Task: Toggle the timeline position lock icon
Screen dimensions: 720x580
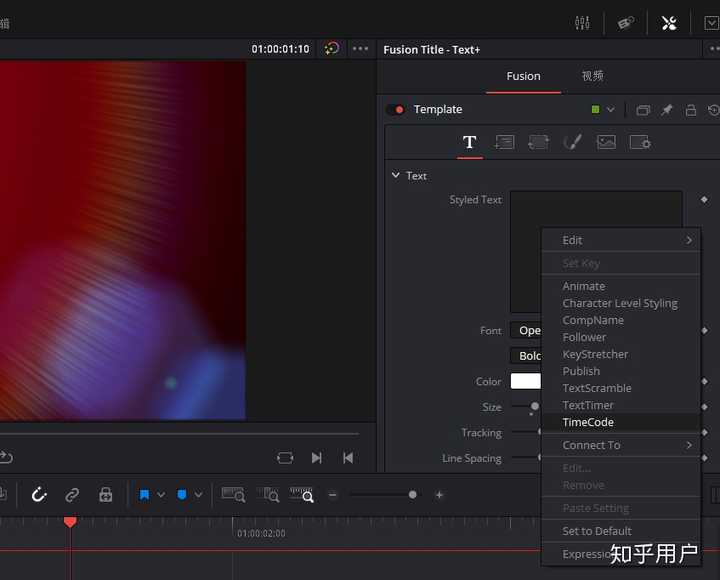Action: pos(105,494)
